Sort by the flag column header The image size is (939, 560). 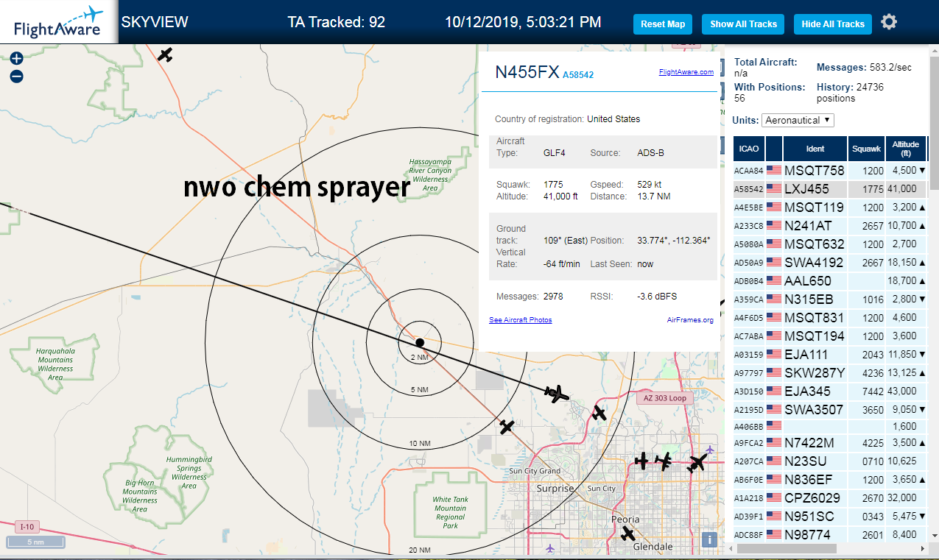tap(774, 149)
